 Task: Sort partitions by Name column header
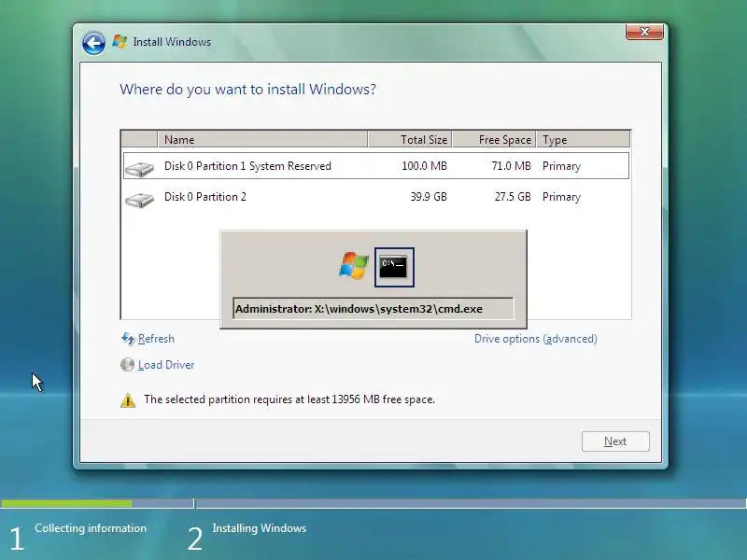coord(262,139)
